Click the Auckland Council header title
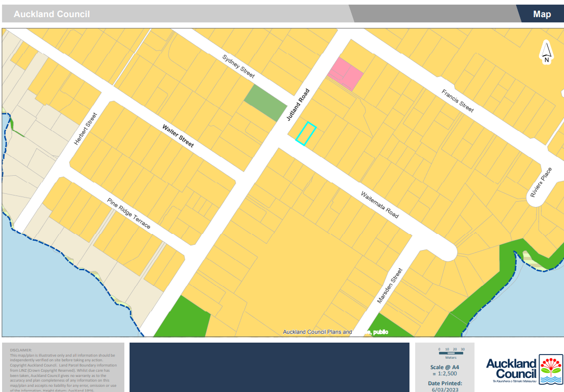Screen dimensions: 564x392 coord(52,14)
